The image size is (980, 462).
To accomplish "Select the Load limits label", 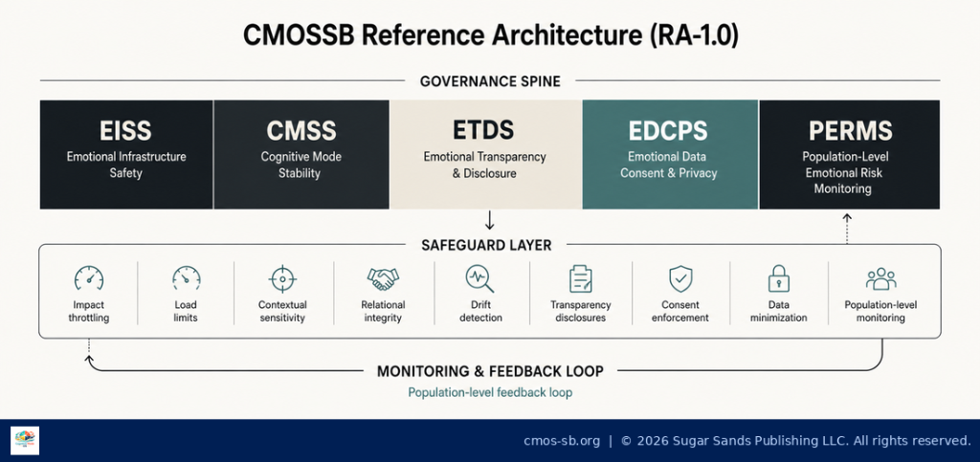I will tap(186, 312).
